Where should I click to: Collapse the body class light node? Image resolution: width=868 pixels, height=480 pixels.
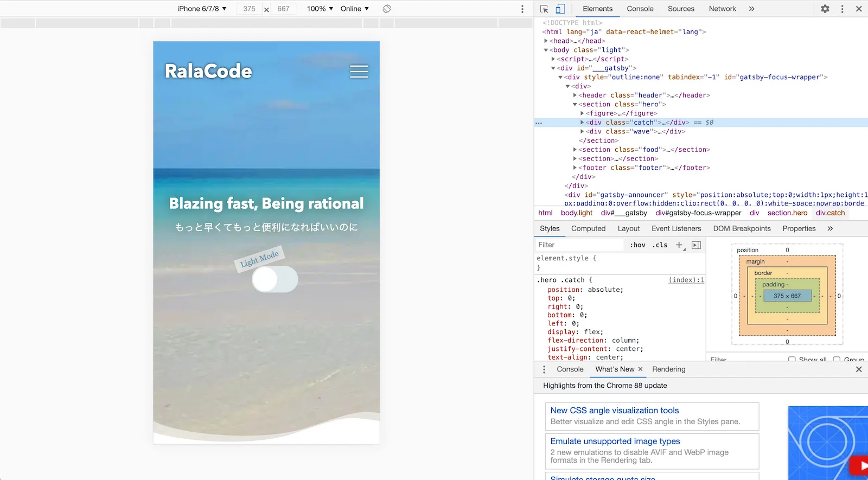point(546,50)
